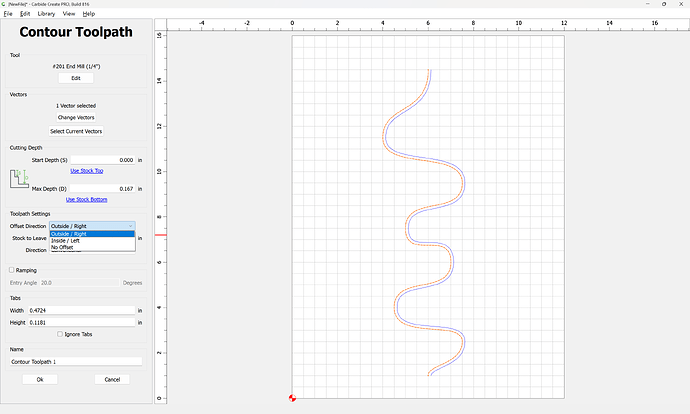The width and height of the screenshot is (690, 414).
Task: Click the tool Edit button
Action: click(x=76, y=78)
